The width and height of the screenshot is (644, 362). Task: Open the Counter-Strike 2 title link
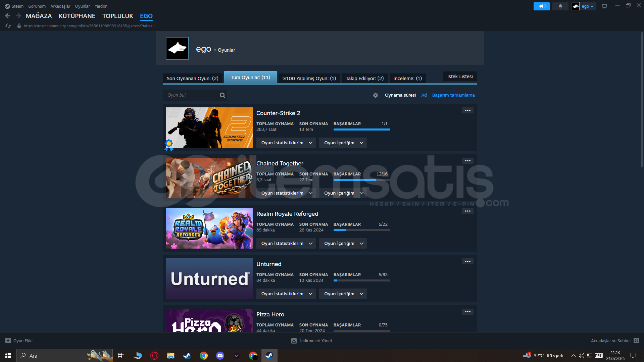click(x=279, y=113)
